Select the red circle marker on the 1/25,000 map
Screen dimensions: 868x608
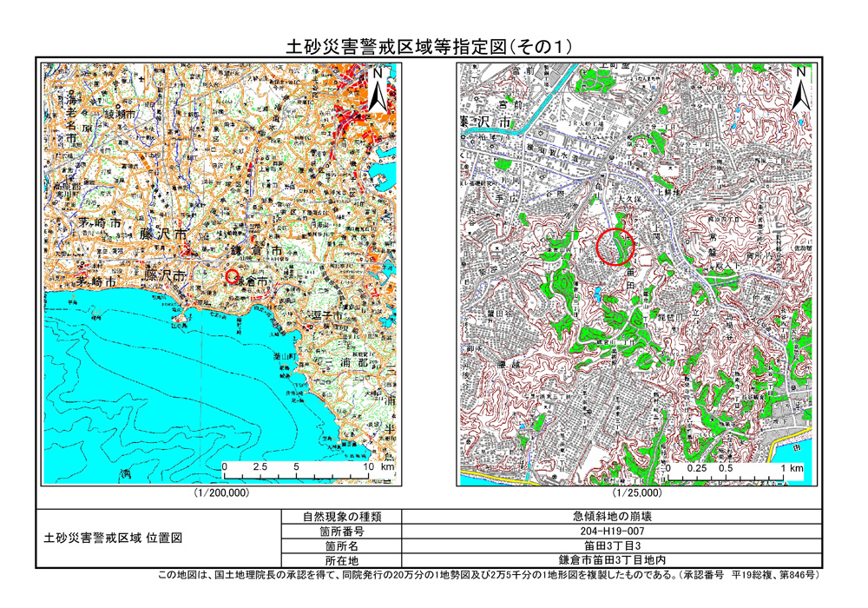click(617, 247)
